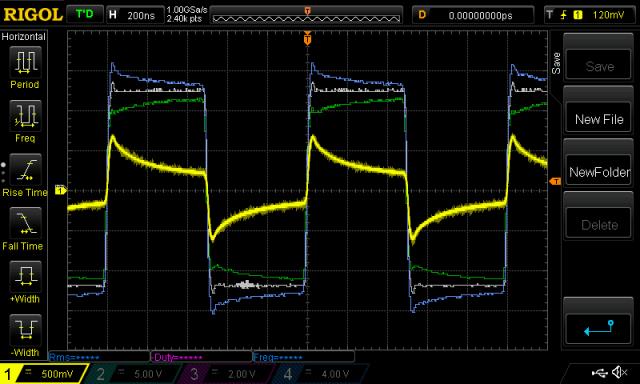Viewport: 640px width, 384px height.
Task: Select the Period measurement icon
Action: (x=25, y=62)
